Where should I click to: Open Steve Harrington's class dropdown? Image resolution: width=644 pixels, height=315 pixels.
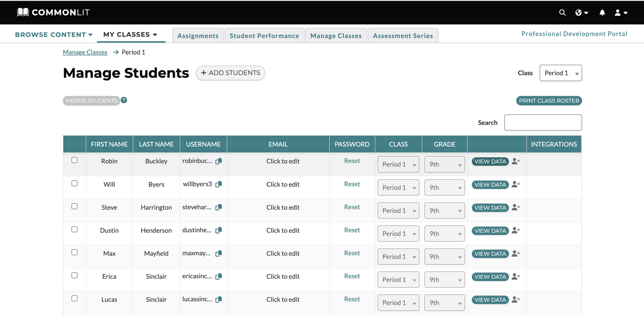(398, 210)
